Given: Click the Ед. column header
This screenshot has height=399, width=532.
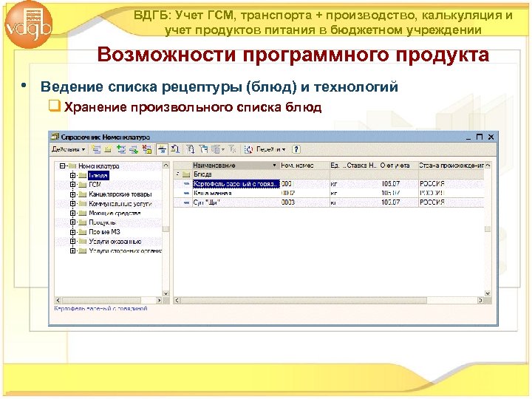Looking at the screenshot, I should 338,166.
